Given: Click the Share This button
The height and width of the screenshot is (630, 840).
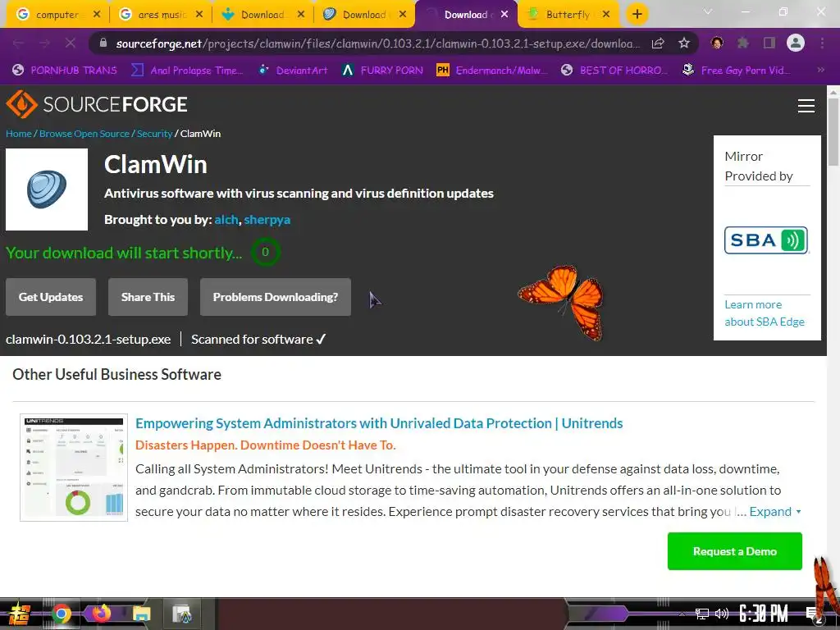Looking at the screenshot, I should pos(148,297).
